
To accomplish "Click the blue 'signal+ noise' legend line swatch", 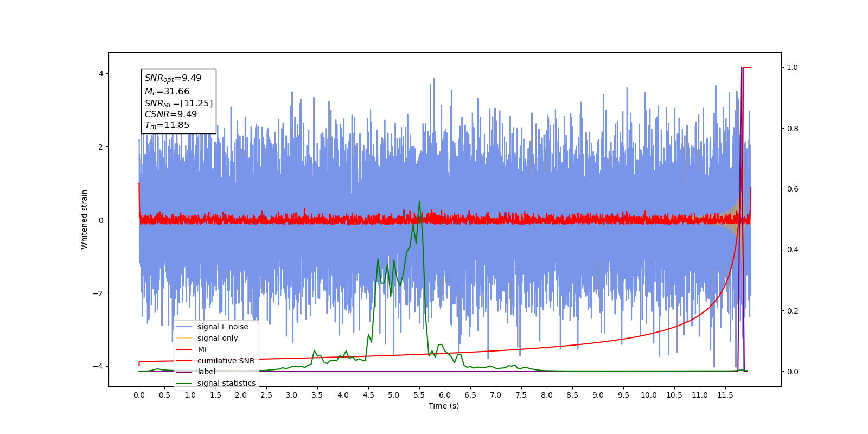I will pyautogui.click(x=184, y=327).
